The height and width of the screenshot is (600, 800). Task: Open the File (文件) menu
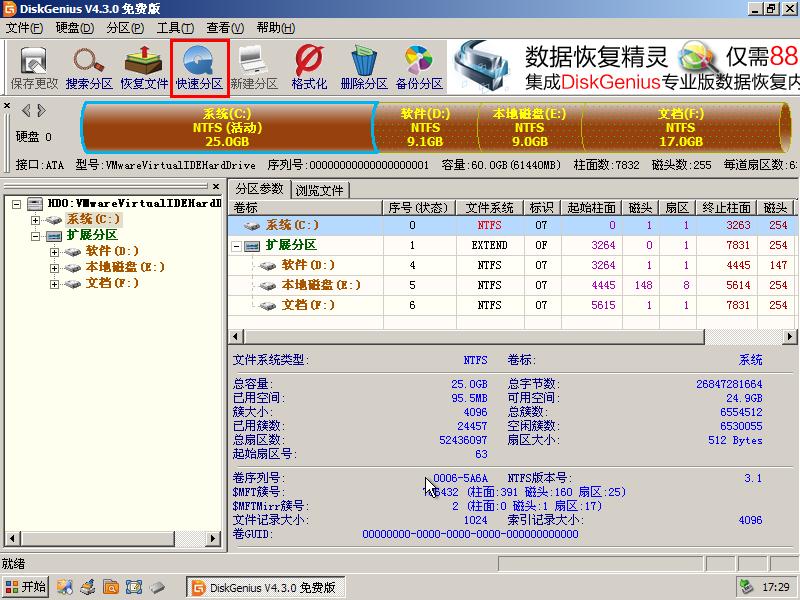pyautogui.click(x=24, y=28)
